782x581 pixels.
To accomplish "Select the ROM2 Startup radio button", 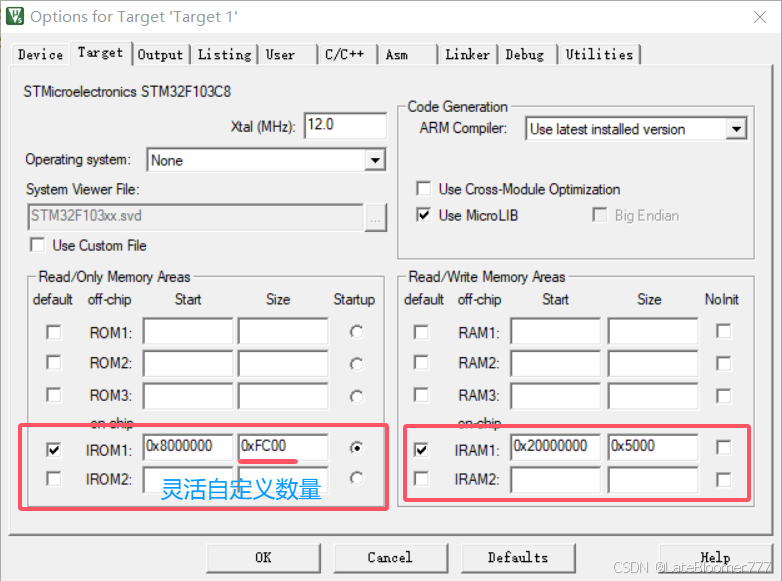I will [356, 364].
